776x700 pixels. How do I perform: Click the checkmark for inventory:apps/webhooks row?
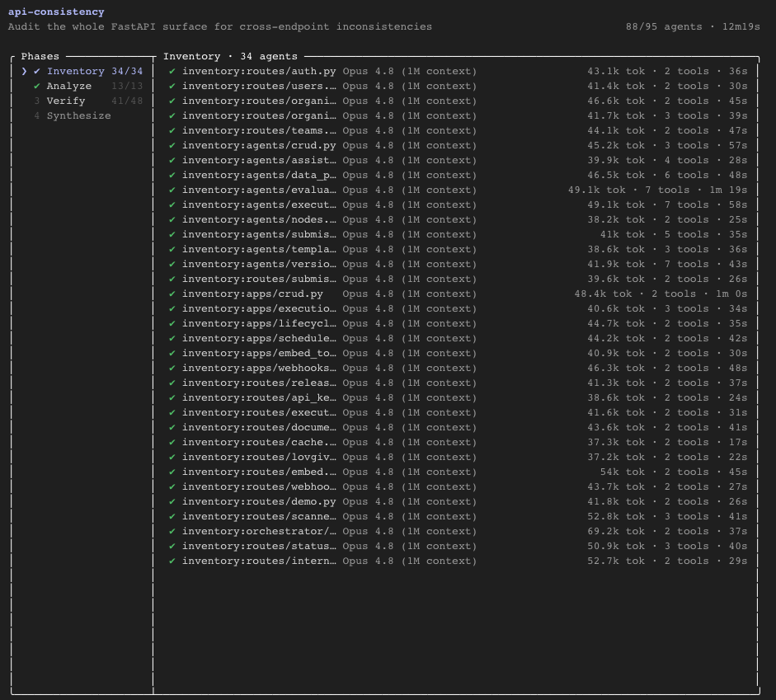click(x=172, y=368)
